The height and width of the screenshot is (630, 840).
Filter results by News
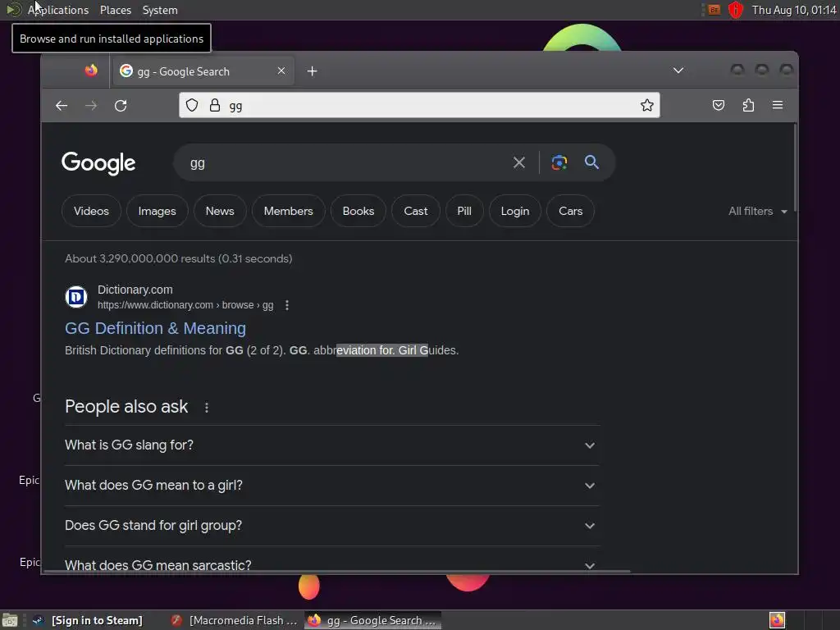point(220,211)
